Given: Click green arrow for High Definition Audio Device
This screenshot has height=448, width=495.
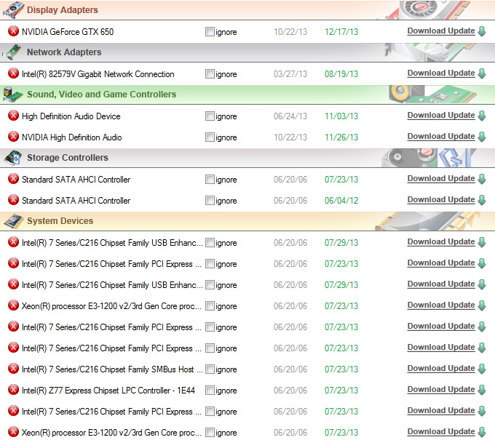Looking at the screenshot, I should [482, 116].
